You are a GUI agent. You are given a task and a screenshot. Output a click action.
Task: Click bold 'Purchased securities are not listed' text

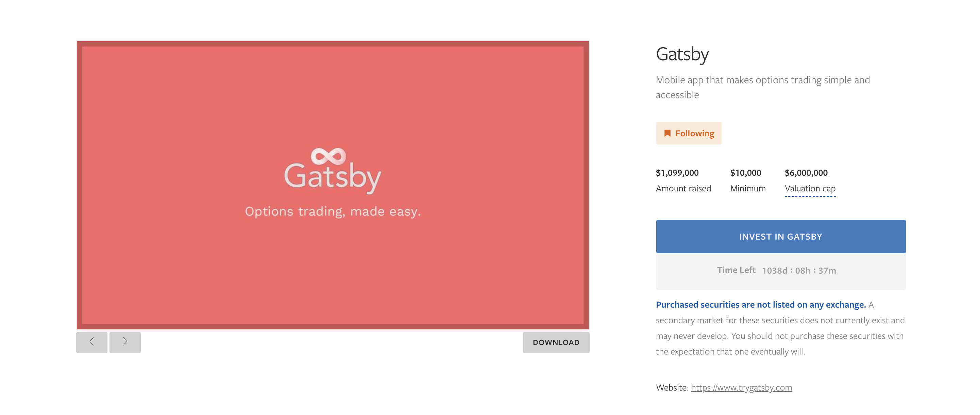pyautogui.click(x=760, y=305)
